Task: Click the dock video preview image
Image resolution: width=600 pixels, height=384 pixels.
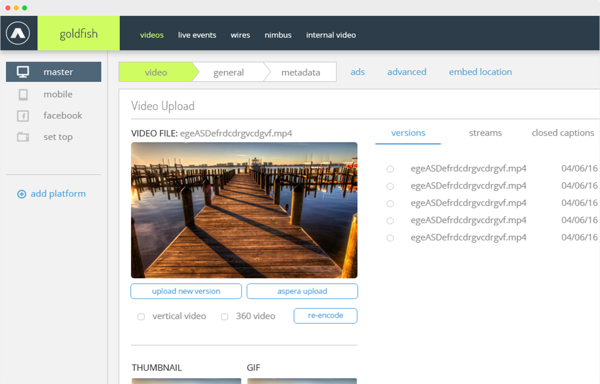Action: coord(244,210)
